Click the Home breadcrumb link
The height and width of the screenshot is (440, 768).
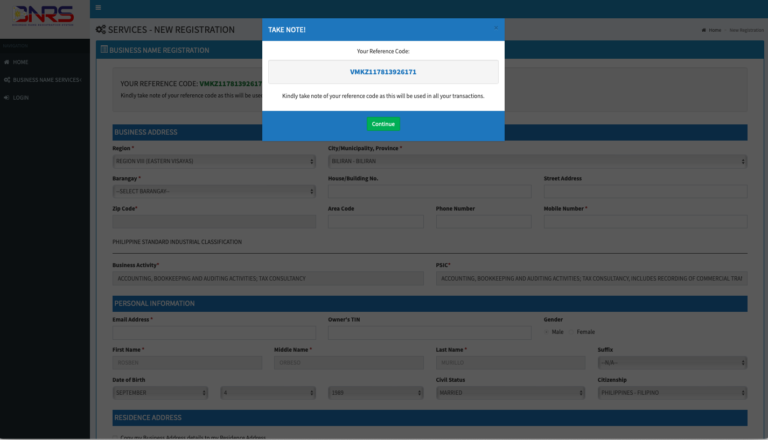click(x=714, y=30)
